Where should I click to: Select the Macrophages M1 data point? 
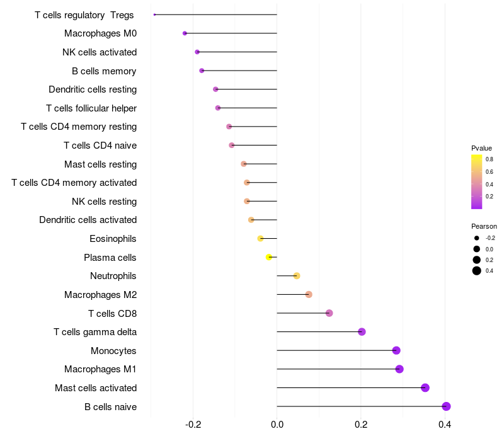click(x=399, y=369)
